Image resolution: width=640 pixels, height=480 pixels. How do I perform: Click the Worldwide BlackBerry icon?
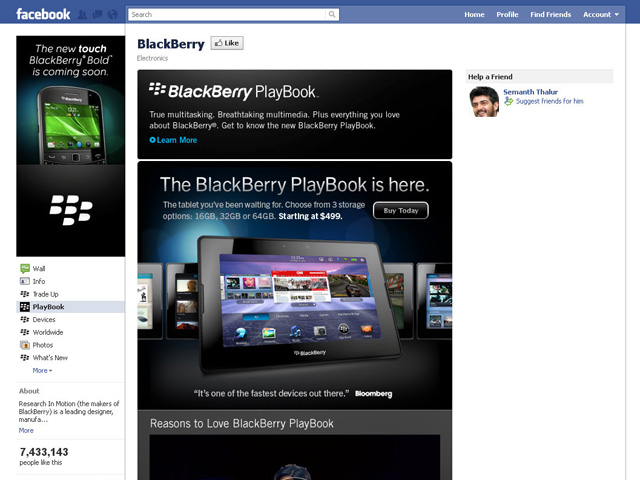[x=25, y=332]
